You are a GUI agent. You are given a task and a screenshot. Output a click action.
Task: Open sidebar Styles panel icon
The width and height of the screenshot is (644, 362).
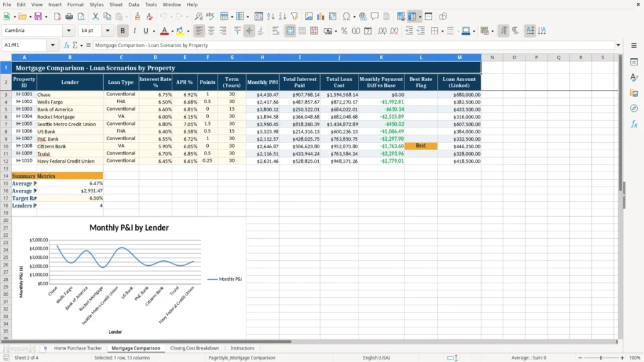tap(634, 77)
